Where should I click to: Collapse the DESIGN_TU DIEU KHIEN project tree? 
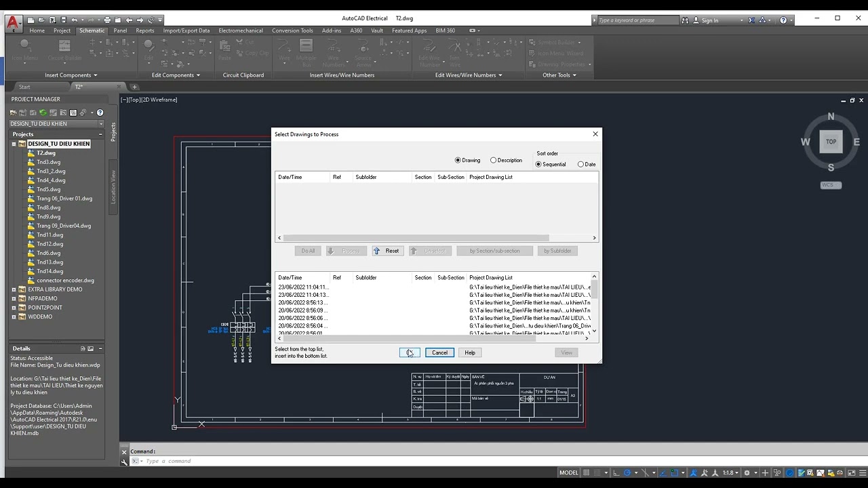(x=14, y=144)
